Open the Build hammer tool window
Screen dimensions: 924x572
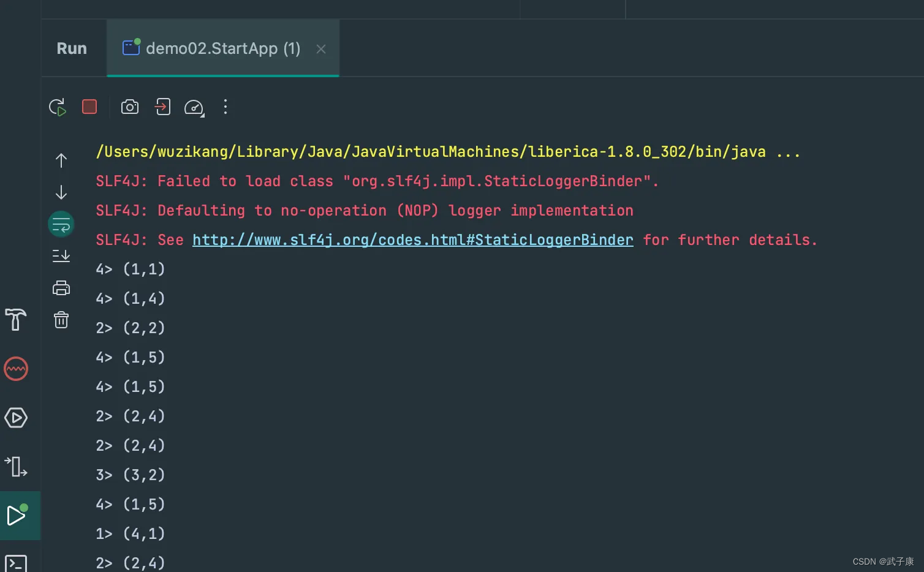pos(16,319)
